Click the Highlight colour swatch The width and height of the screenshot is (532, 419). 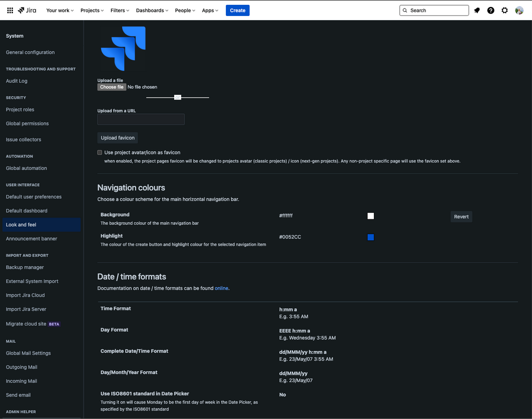tap(371, 237)
